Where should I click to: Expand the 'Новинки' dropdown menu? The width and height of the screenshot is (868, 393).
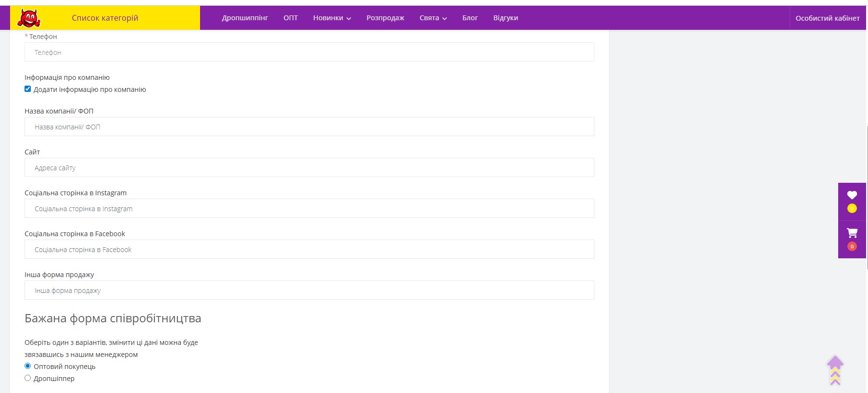pos(332,18)
